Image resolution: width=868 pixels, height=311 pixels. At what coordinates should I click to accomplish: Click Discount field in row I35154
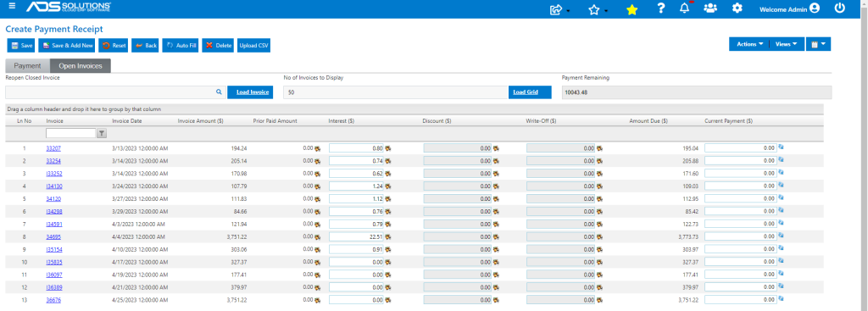tap(457, 250)
